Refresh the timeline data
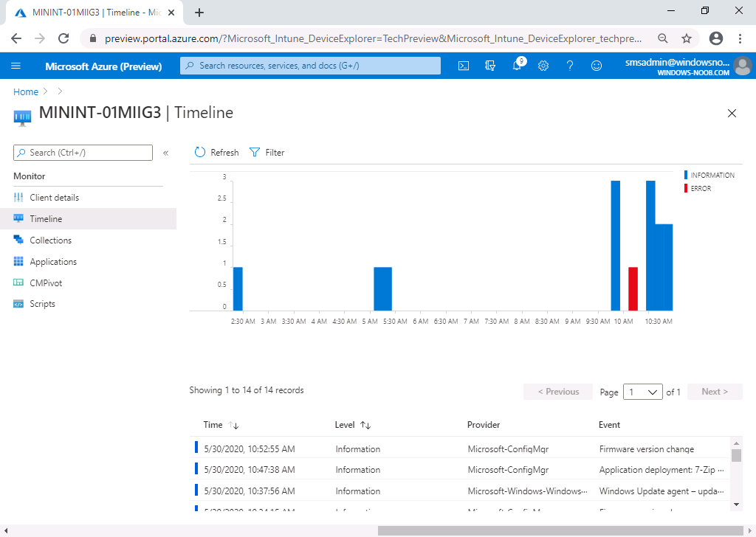Screen dimensions: 756x537 [216, 152]
